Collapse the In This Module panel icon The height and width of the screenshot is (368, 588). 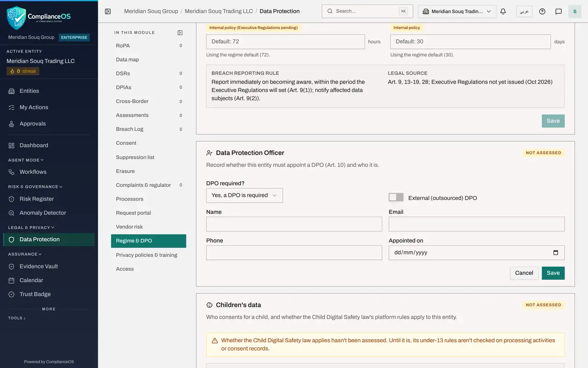180,33
